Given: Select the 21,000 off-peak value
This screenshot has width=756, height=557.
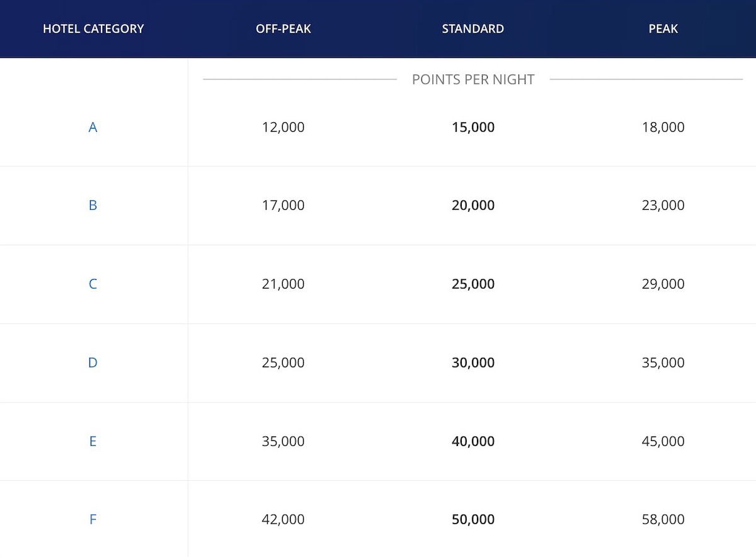Looking at the screenshot, I should (283, 284).
